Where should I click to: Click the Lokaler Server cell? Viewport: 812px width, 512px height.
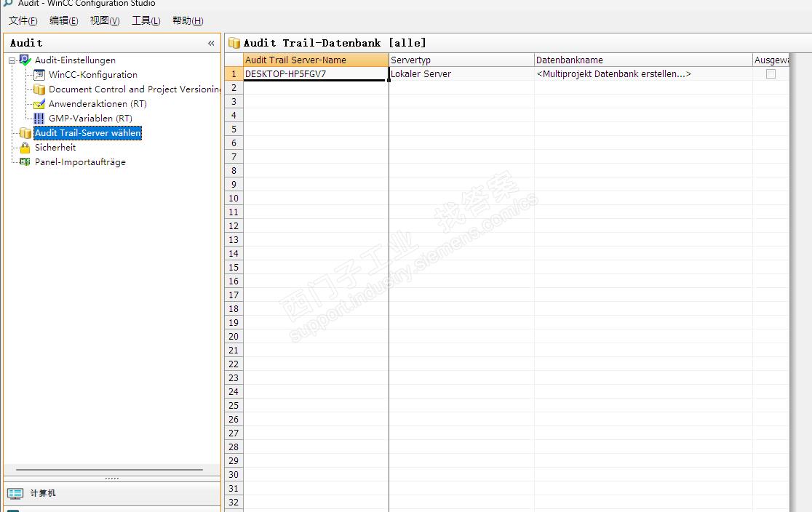click(461, 74)
